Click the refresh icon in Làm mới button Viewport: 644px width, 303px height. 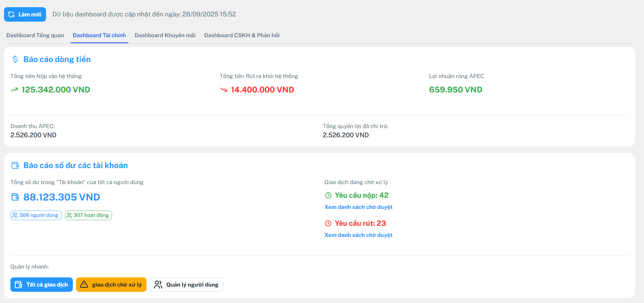tap(11, 14)
